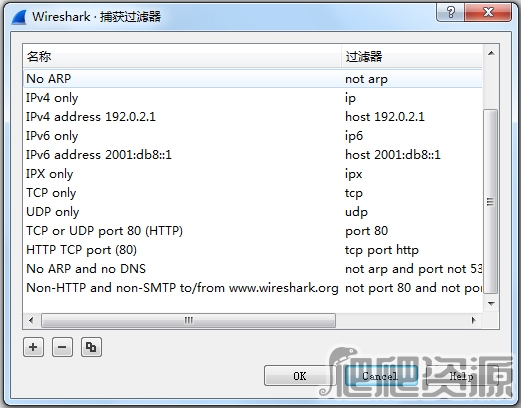Copy the selected filter with duplicate button
521x408 pixels.
91,347
